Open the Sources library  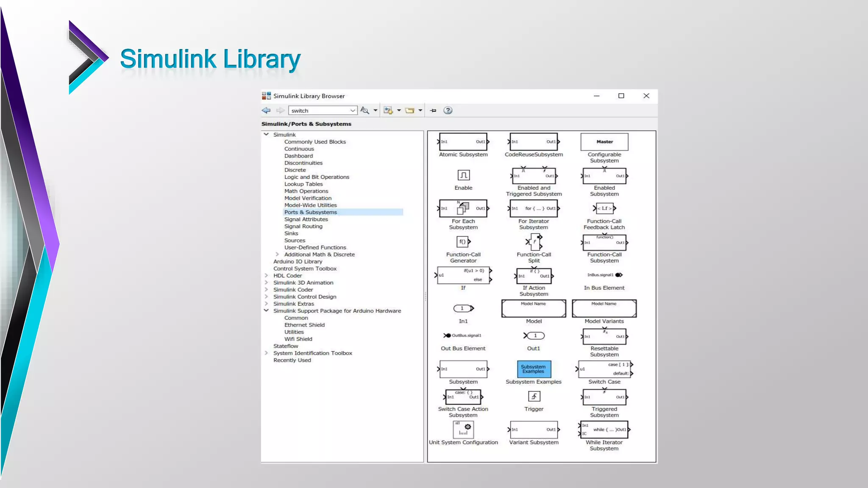[295, 241]
